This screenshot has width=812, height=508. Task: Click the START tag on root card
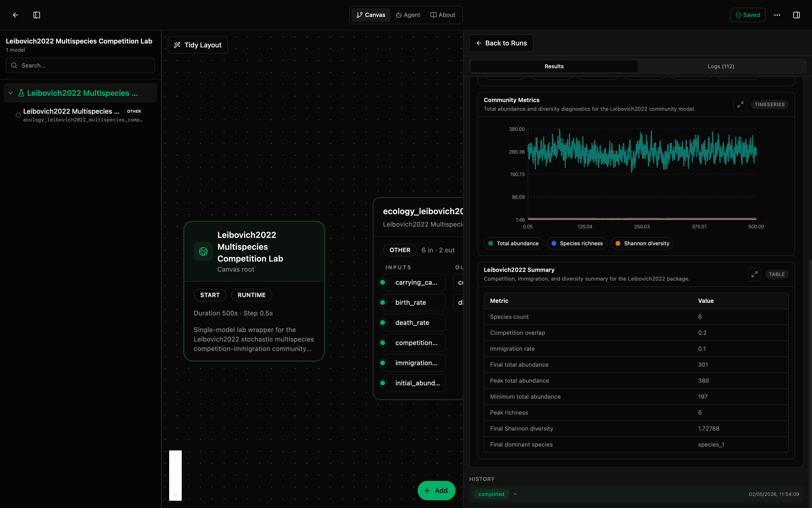point(210,295)
